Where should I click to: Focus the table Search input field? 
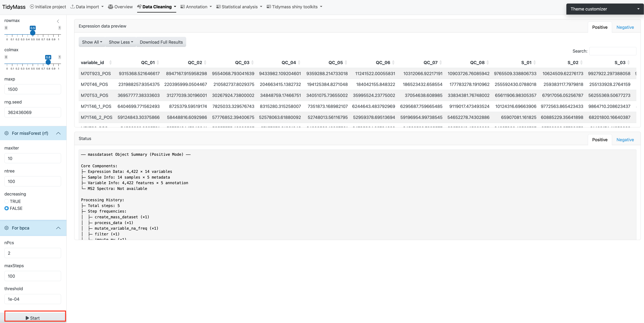[613, 51]
